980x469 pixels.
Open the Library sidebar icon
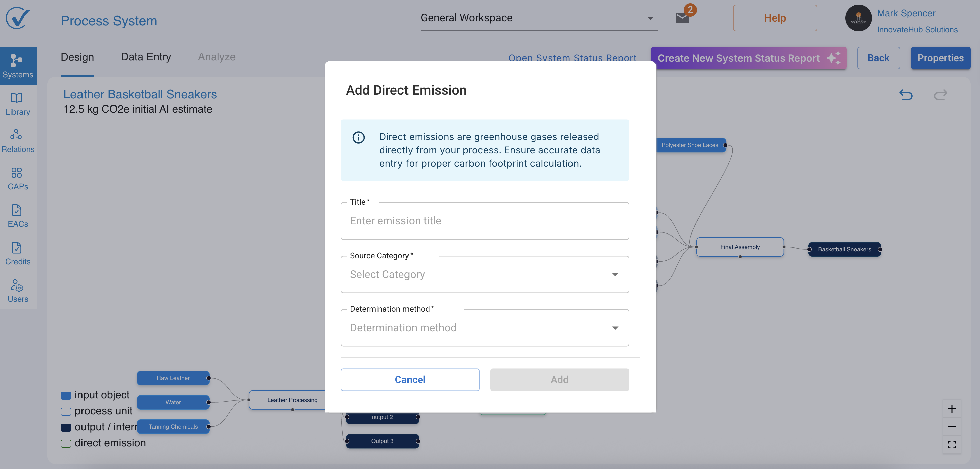click(17, 103)
